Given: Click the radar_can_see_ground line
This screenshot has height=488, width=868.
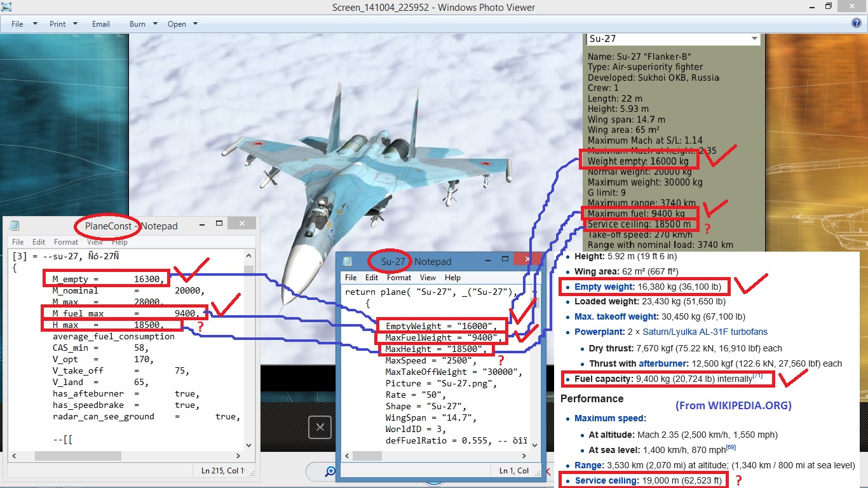Looking at the screenshot, I should pos(146,416).
